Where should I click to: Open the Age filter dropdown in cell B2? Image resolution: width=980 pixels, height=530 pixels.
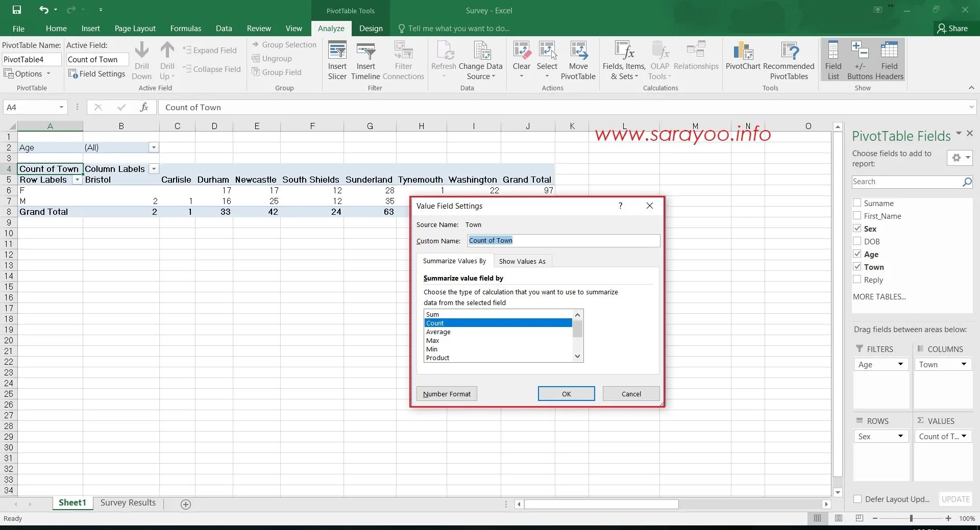click(154, 147)
